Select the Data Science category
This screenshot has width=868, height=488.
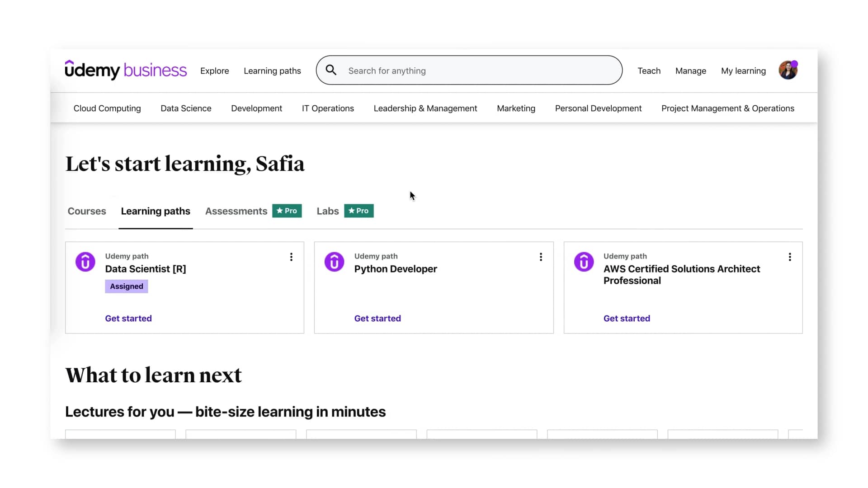pos(186,108)
